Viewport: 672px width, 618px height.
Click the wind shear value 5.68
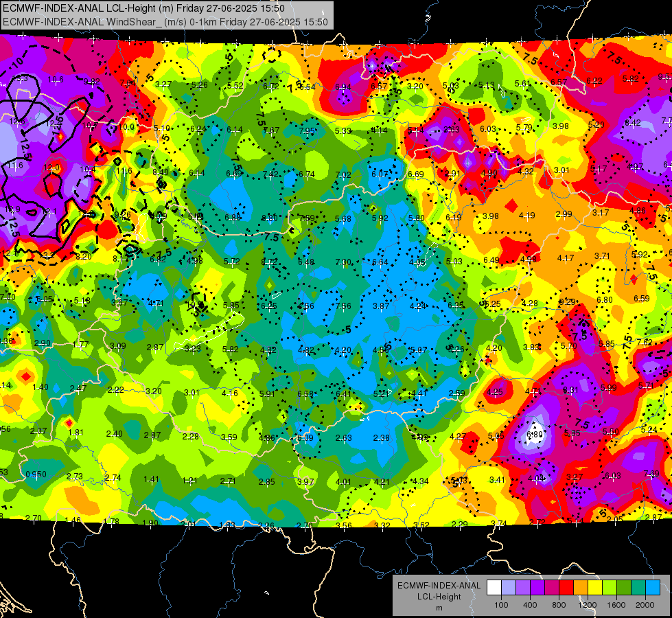pyautogui.click(x=343, y=219)
